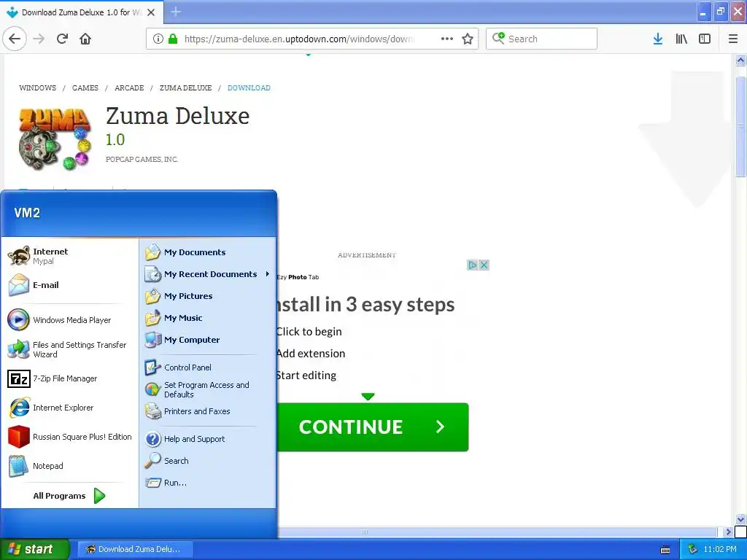Open the GAMES breadcrumb link

85,87
